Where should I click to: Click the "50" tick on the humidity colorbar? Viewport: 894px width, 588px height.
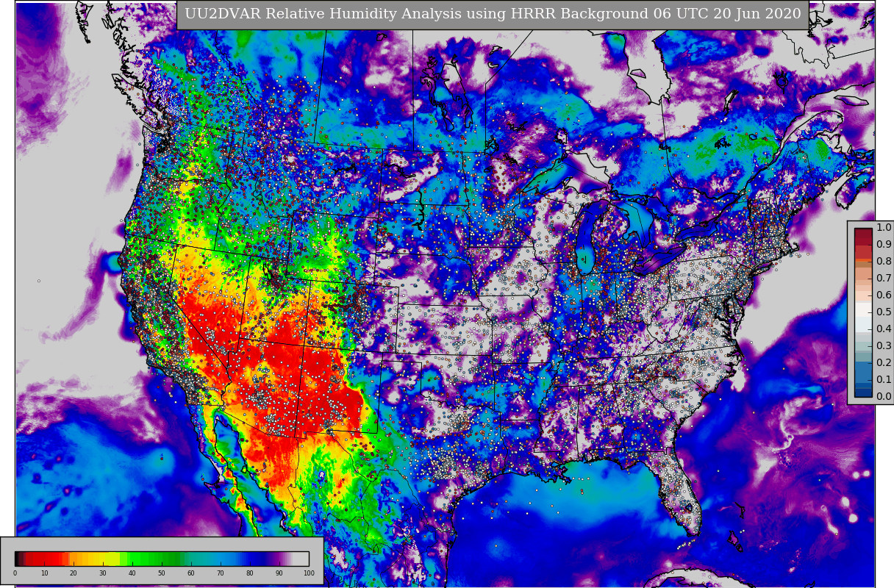point(162,573)
